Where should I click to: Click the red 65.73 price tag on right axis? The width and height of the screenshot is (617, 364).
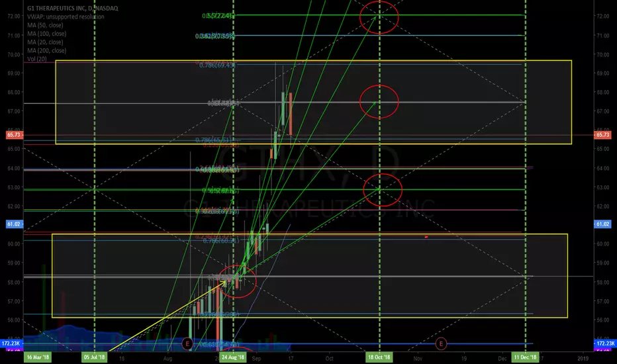coord(602,135)
